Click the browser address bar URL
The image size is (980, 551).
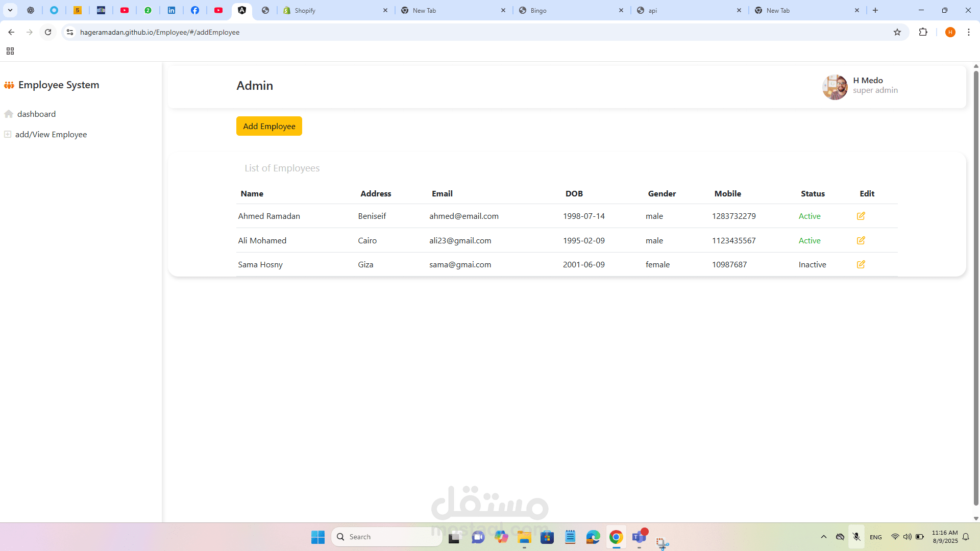160,32
